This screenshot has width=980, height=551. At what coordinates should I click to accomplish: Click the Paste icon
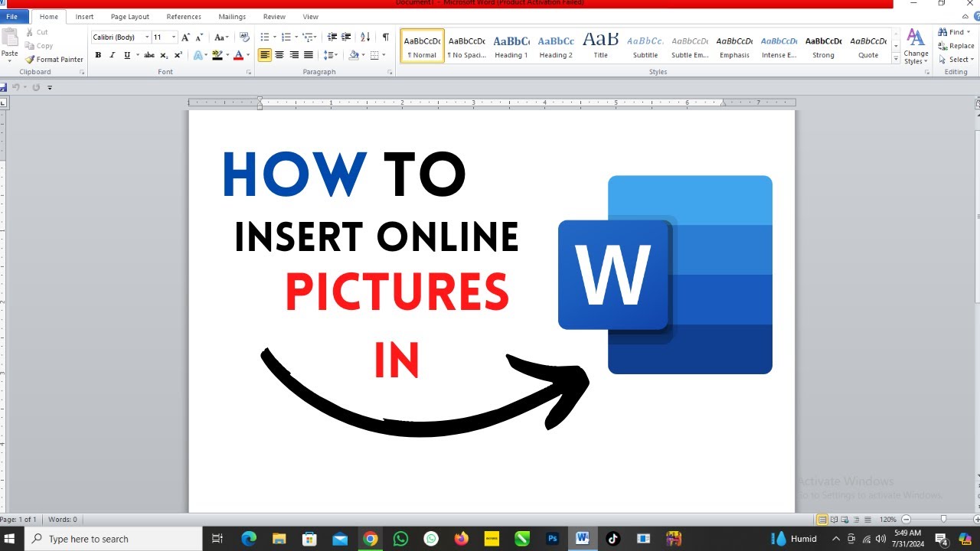coord(10,38)
